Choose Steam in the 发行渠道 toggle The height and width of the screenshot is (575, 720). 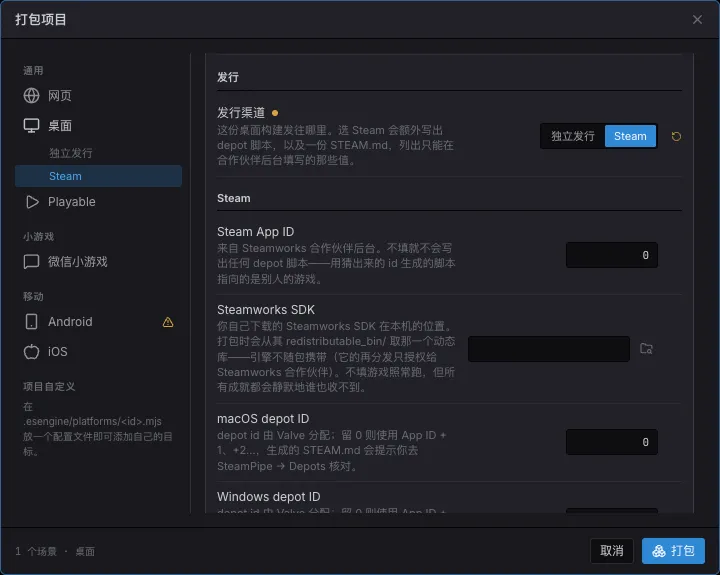(630, 136)
